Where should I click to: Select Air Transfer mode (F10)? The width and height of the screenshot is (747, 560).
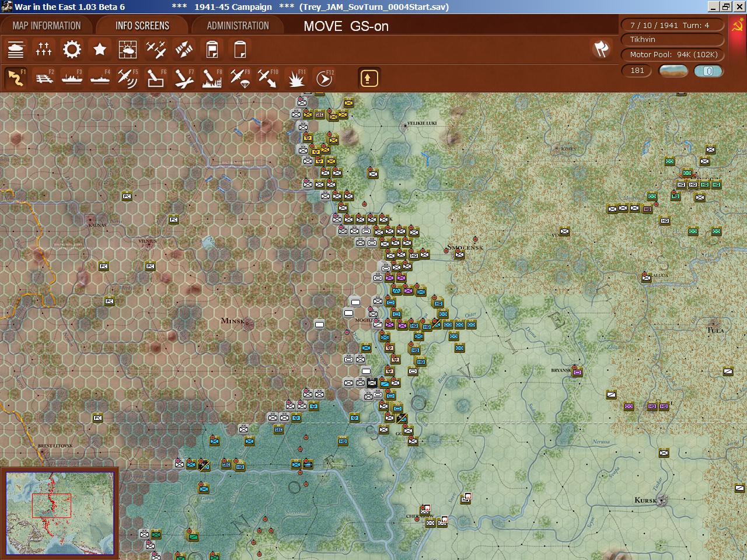268,78
